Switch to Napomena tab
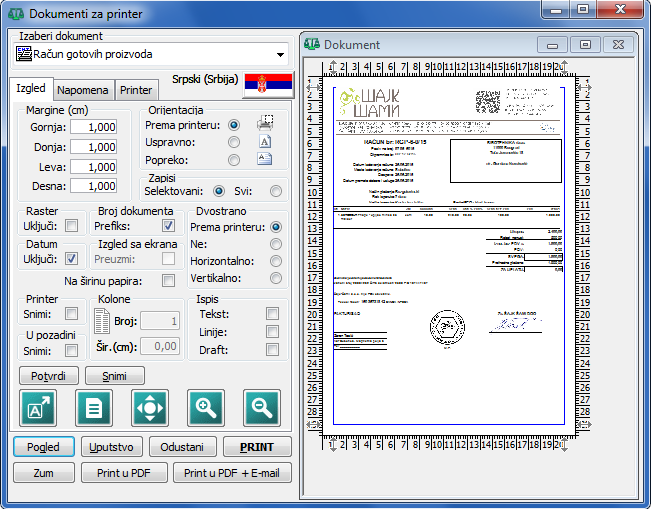Screen dimensions: 651x509 [x=83, y=90]
